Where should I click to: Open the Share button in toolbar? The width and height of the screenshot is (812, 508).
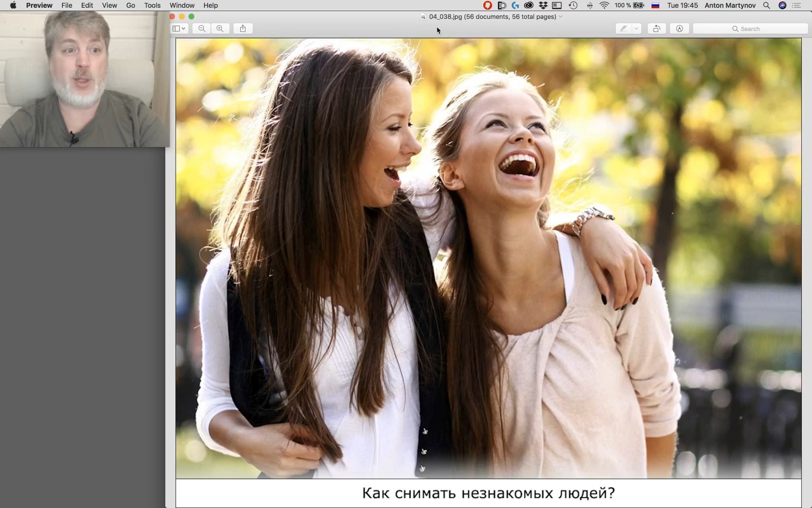click(243, 29)
